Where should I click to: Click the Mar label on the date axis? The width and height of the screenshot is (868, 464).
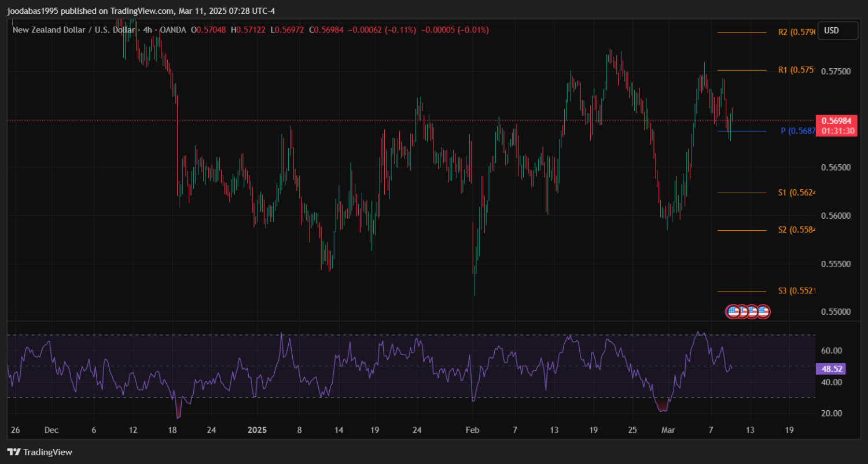[x=668, y=430]
